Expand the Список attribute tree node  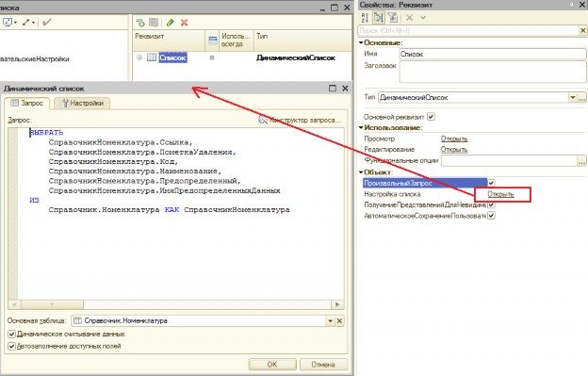[139, 57]
